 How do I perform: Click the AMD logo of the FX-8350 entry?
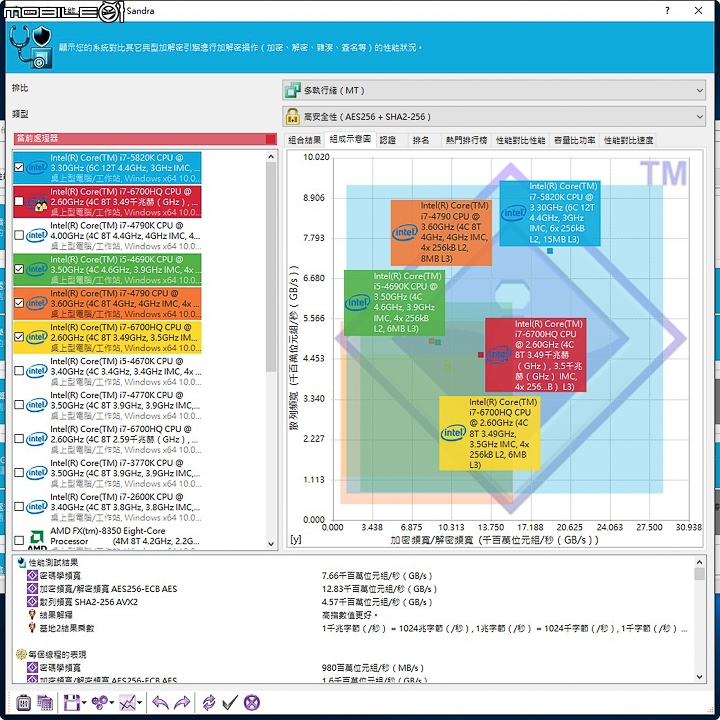pos(37,540)
